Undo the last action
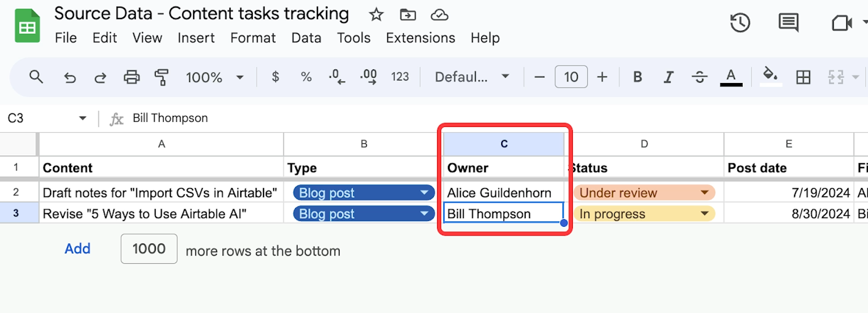 click(70, 78)
